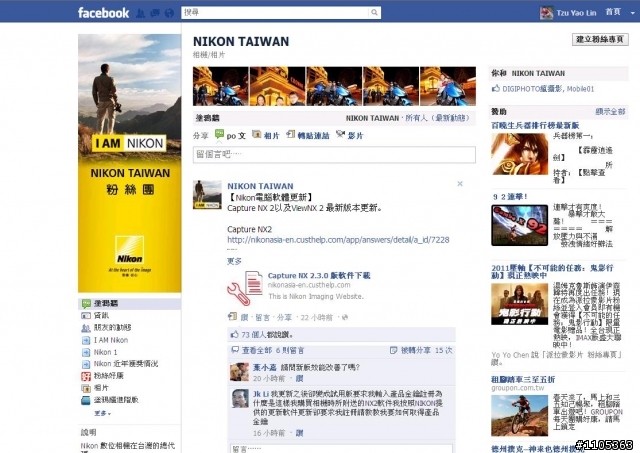Expand post with 更多 link
The width and height of the screenshot is (640, 453).
(x=234, y=261)
